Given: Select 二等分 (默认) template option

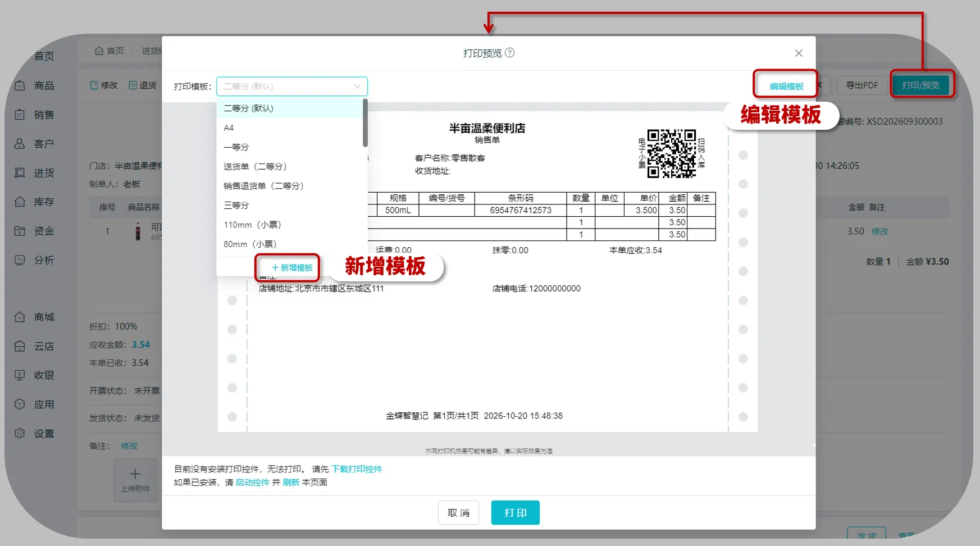Looking at the screenshot, I should pos(290,108).
